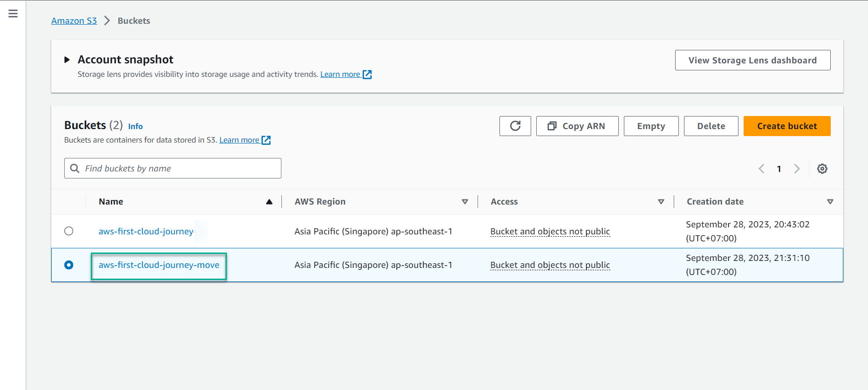The width and height of the screenshot is (868, 390).
Task: Go to Amazon S3 breadcrumb link
Action: (74, 21)
